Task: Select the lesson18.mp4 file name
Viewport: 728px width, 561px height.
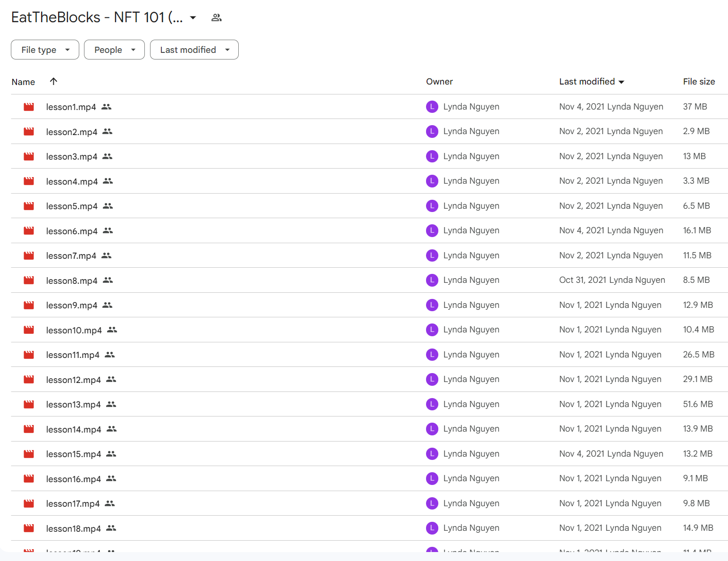Action: point(73,528)
